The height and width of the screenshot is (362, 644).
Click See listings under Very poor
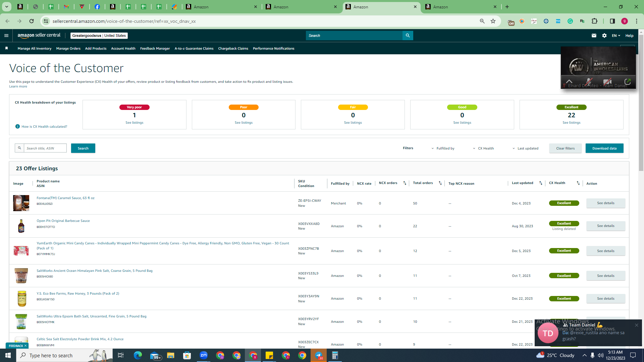[x=135, y=123]
